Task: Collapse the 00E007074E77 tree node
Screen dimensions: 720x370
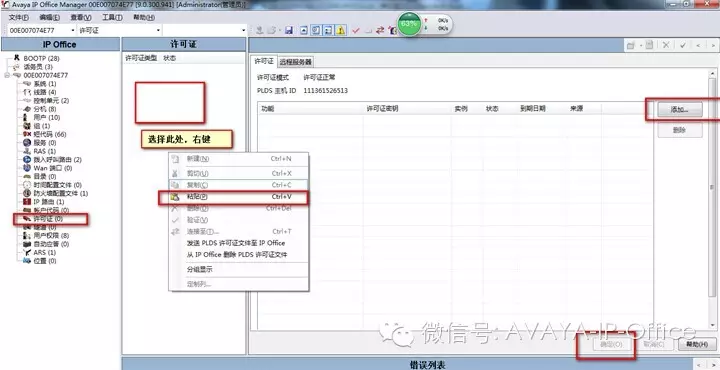Action: (7, 75)
